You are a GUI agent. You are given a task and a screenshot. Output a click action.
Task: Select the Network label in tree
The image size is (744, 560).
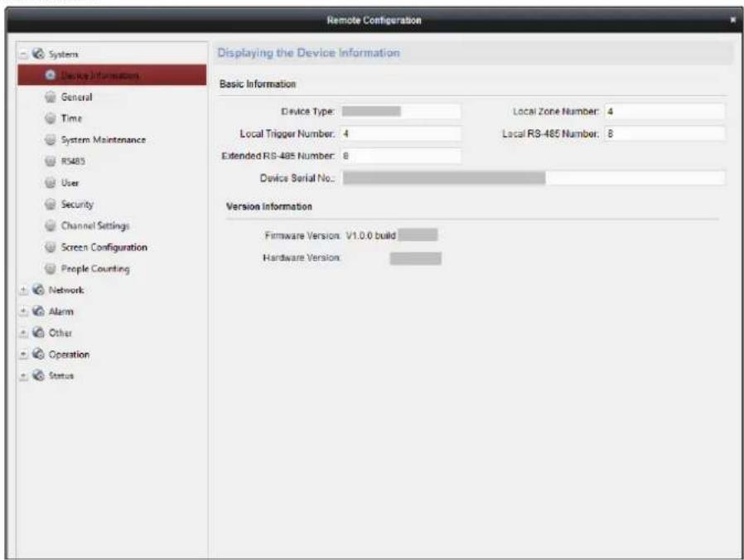point(66,290)
